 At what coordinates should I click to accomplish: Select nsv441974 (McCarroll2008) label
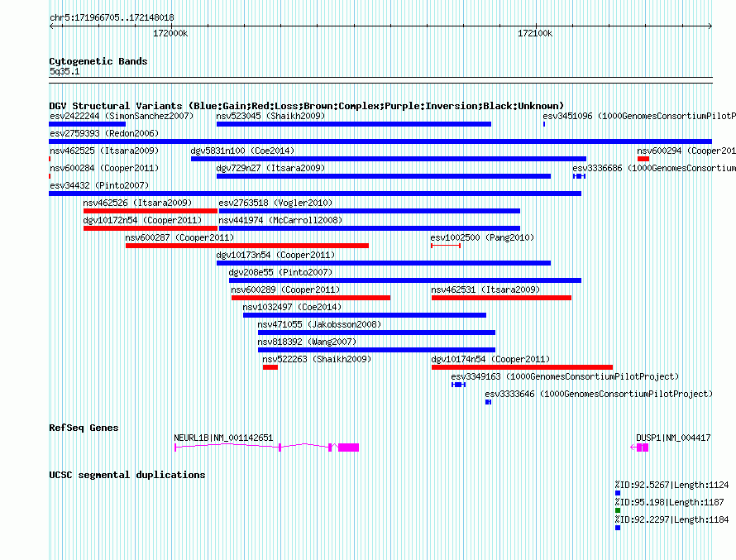[280, 220]
